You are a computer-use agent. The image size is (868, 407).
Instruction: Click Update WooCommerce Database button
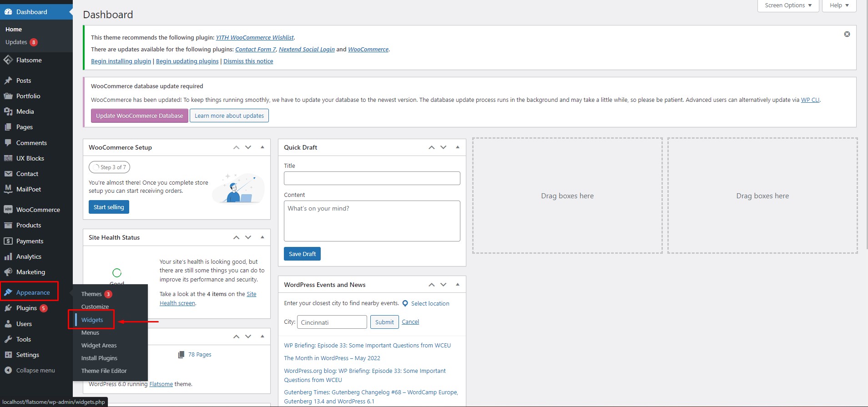pyautogui.click(x=139, y=116)
